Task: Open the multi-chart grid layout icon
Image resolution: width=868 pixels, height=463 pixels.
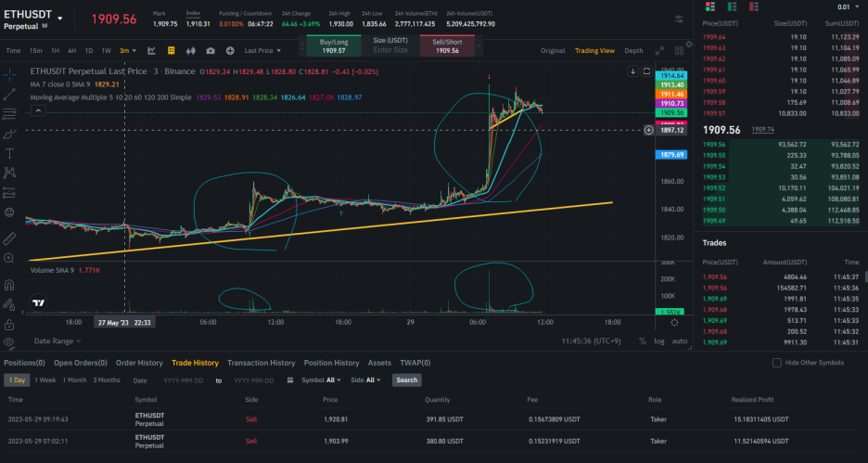Action: (679, 50)
